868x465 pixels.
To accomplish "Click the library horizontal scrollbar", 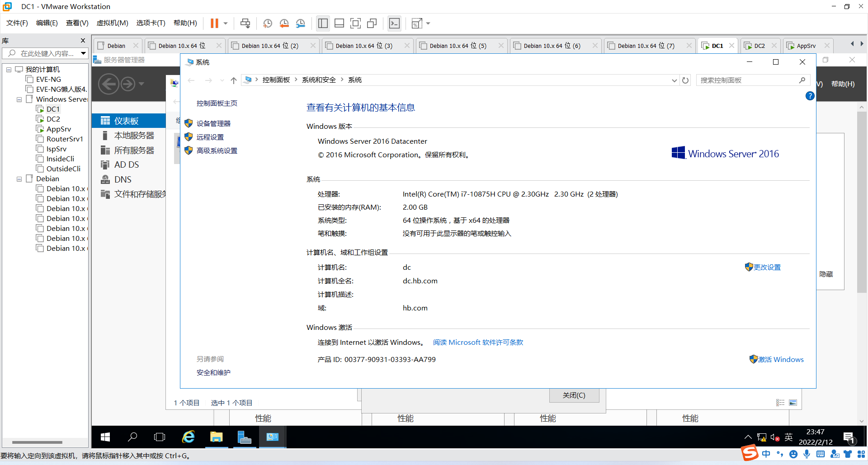I will click(37, 442).
